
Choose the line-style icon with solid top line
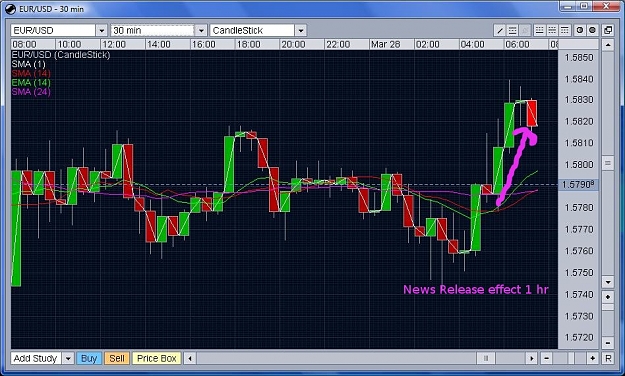[565, 30]
